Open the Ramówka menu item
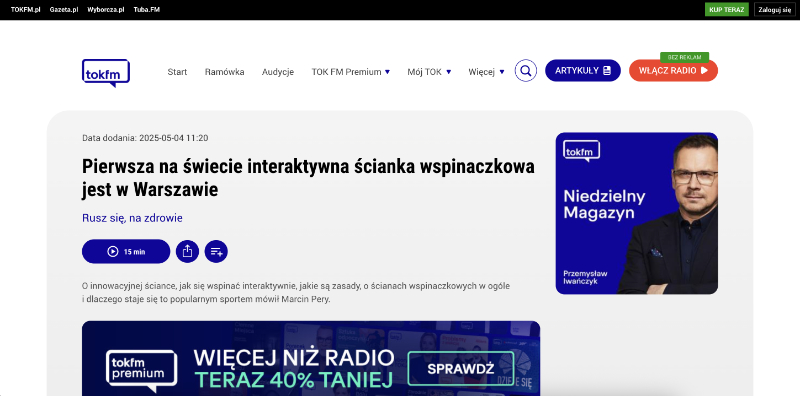 (x=224, y=72)
